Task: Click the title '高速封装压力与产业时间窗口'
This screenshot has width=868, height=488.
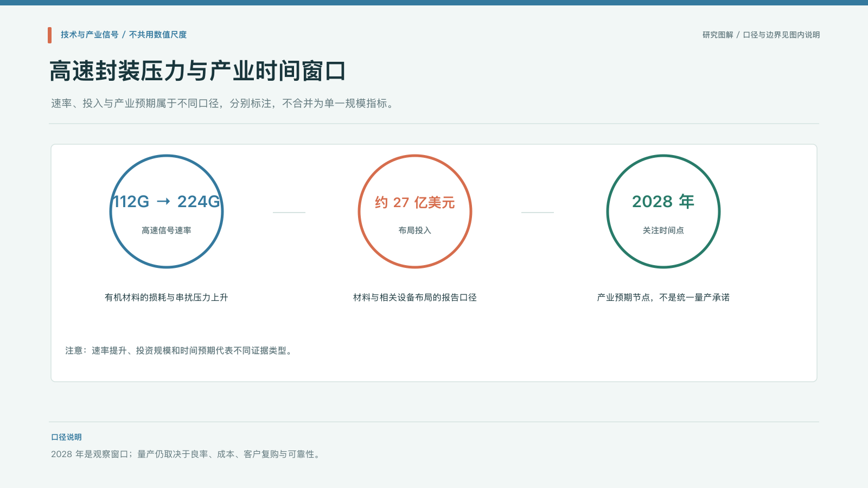Action: 197,71
